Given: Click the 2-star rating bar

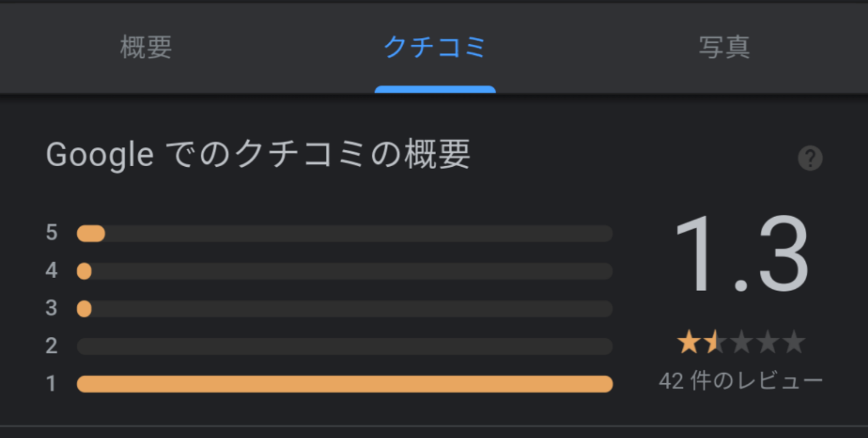Looking at the screenshot, I should 344,346.
